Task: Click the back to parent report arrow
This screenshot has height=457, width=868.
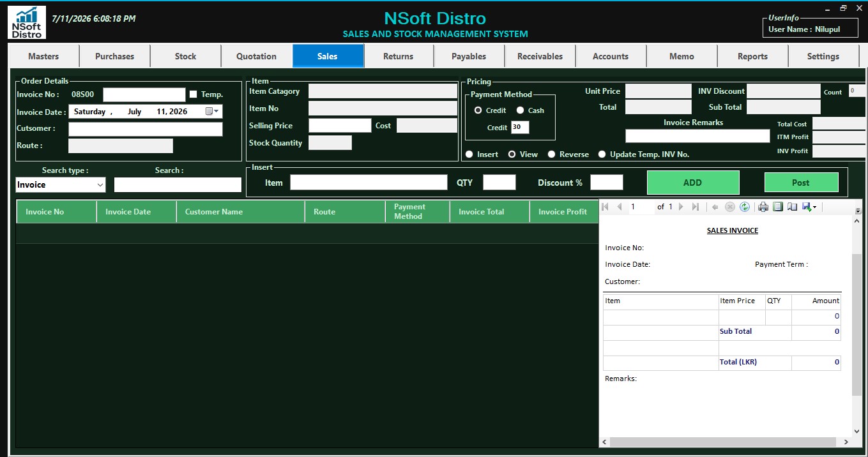Action: (x=715, y=207)
